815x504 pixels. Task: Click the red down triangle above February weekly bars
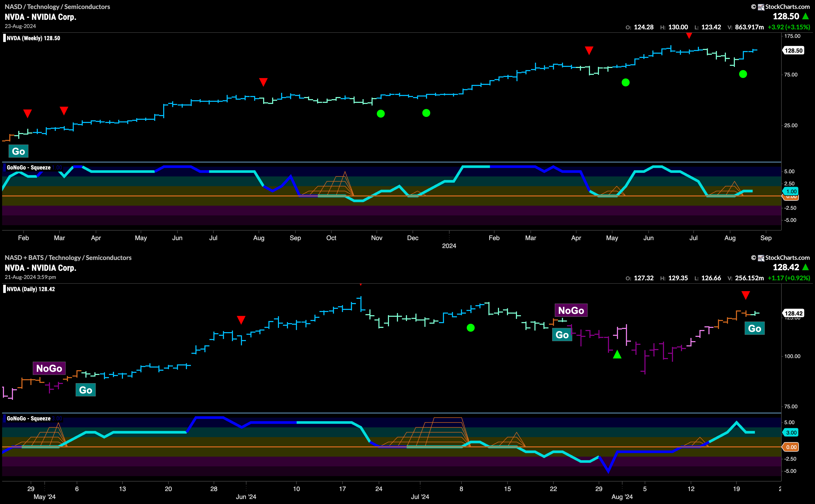click(x=27, y=114)
